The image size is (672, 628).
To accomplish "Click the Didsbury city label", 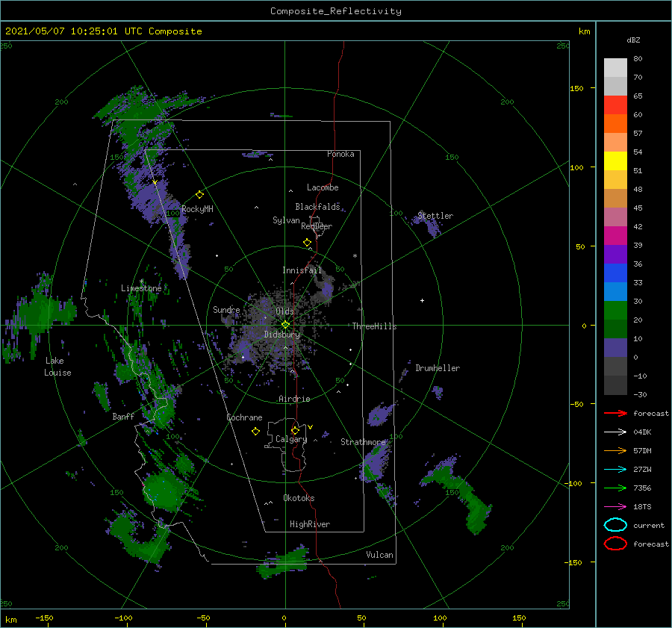I will pos(282,335).
